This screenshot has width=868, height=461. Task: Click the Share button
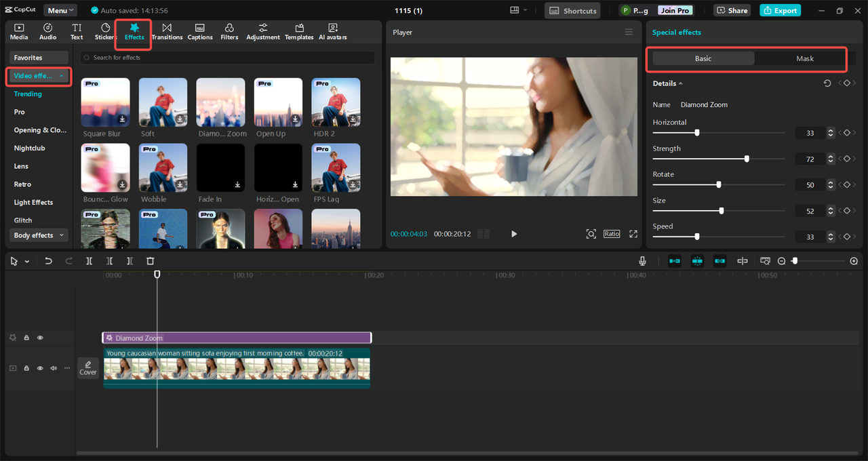(x=731, y=10)
